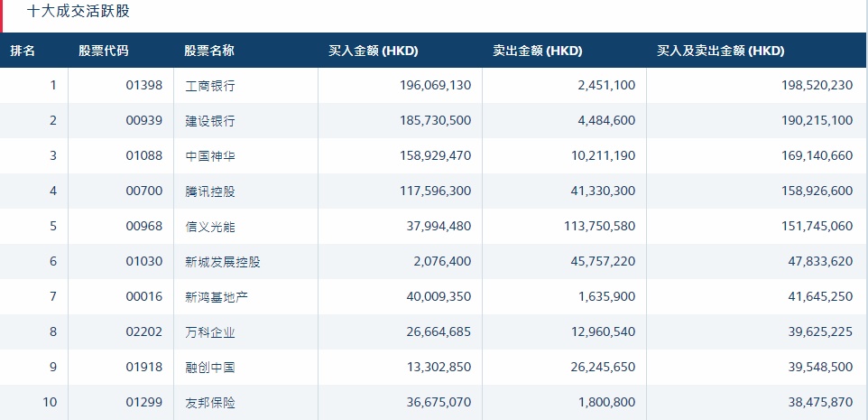
Task: Select sell amount 45,757,220
Action: (x=604, y=262)
